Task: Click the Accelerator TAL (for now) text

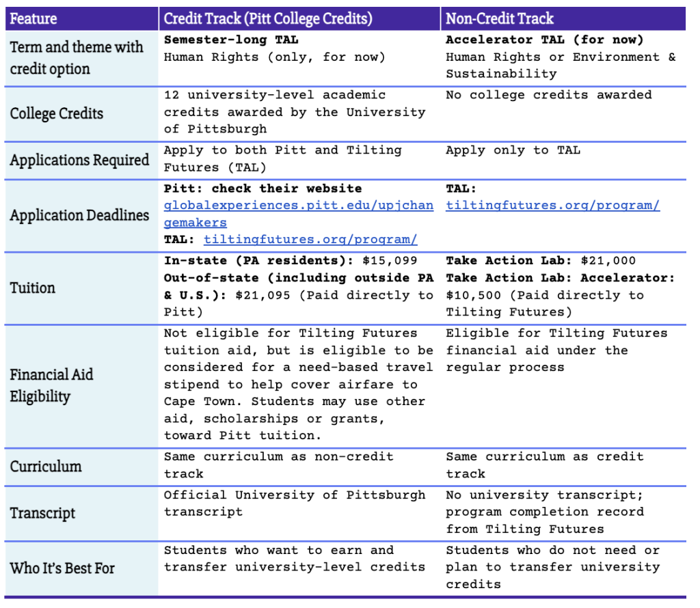Action: (544, 40)
